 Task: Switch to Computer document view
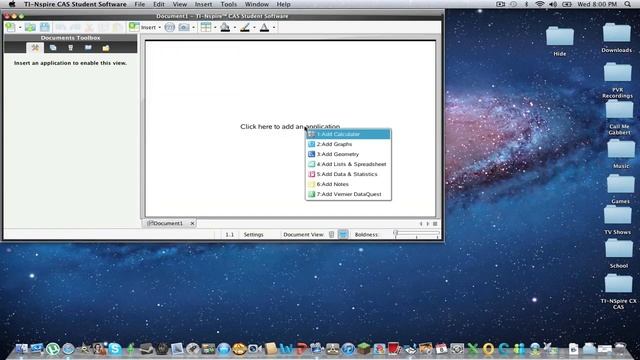(x=343, y=234)
